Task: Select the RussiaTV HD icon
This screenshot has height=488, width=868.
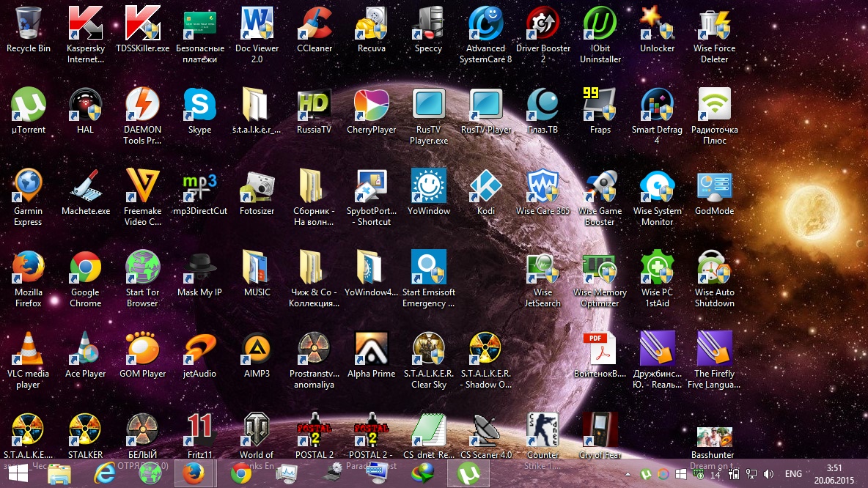Action: point(315,105)
